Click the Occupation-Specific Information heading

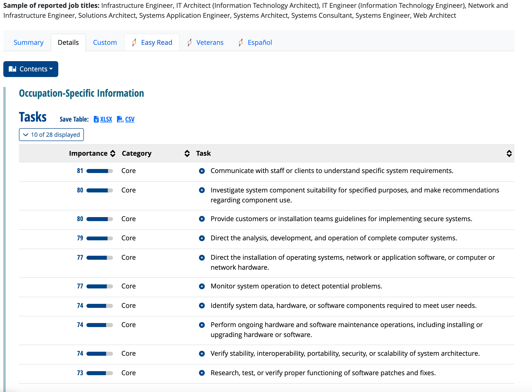tap(81, 93)
